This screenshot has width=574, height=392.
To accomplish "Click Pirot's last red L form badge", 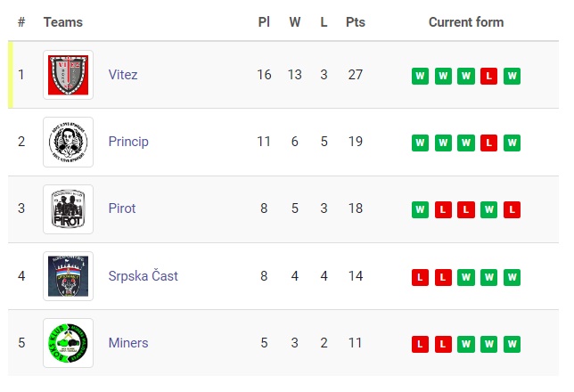I will 512,209.
